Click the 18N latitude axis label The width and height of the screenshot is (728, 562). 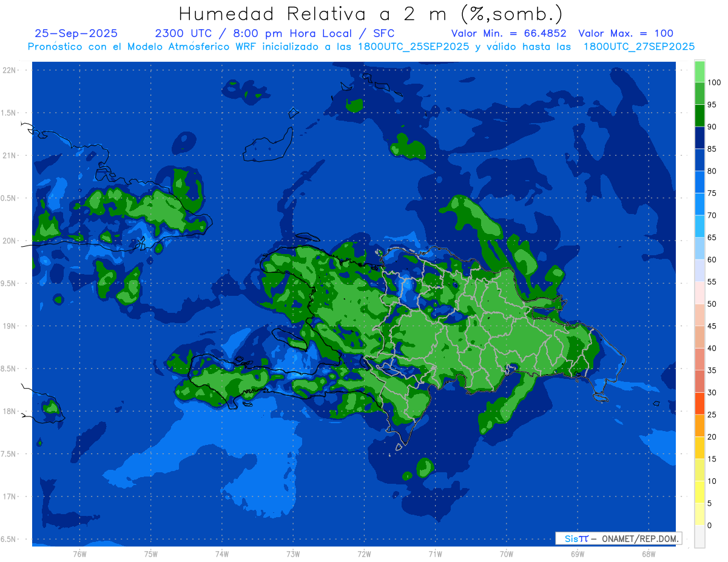pos(10,411)
